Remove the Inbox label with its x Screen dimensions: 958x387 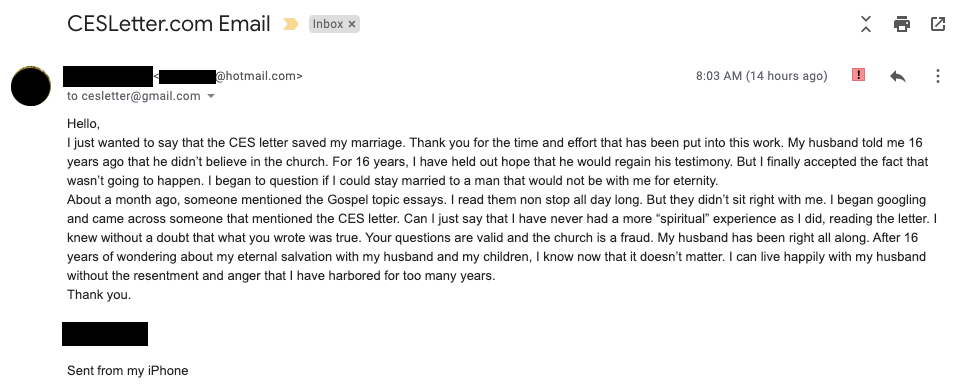point(352,24)
